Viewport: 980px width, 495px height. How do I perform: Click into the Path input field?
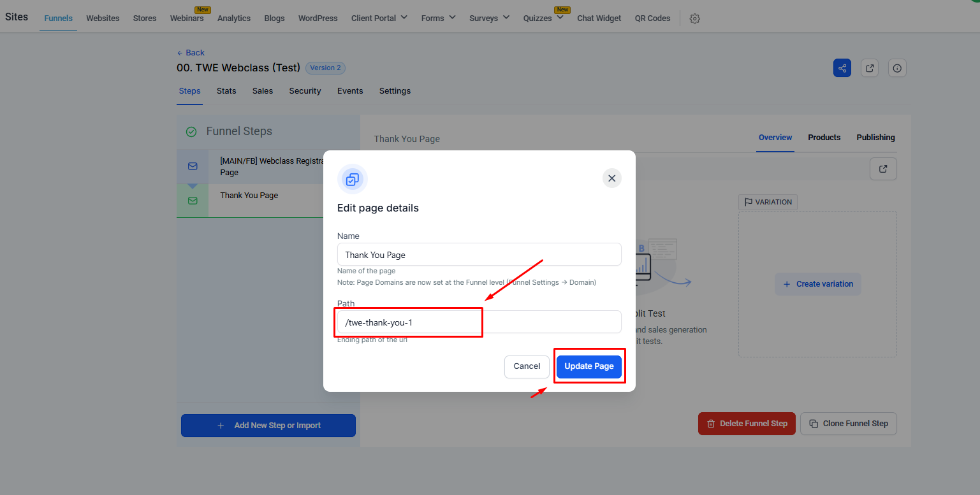[479, 322]
